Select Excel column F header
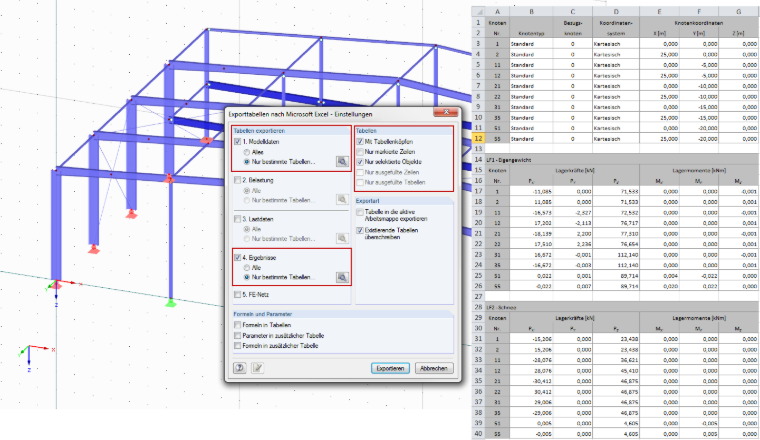The image size is (760, 440). 699,12
